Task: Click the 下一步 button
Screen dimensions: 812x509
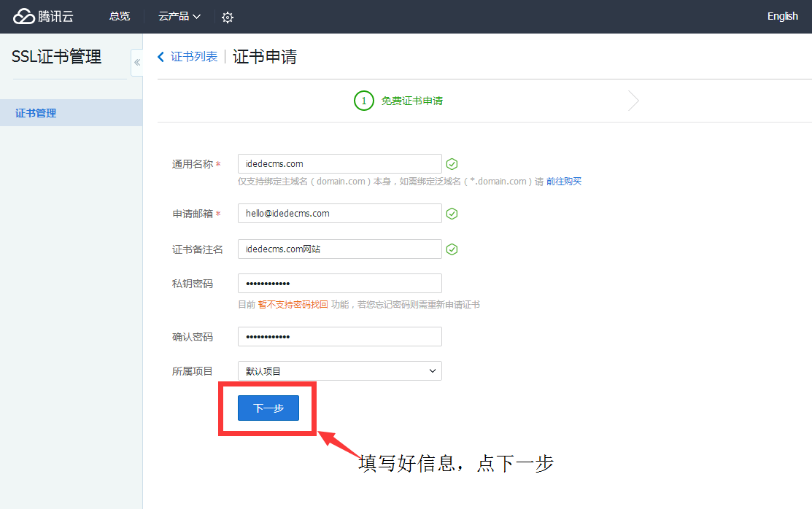Action: (268, 408)
